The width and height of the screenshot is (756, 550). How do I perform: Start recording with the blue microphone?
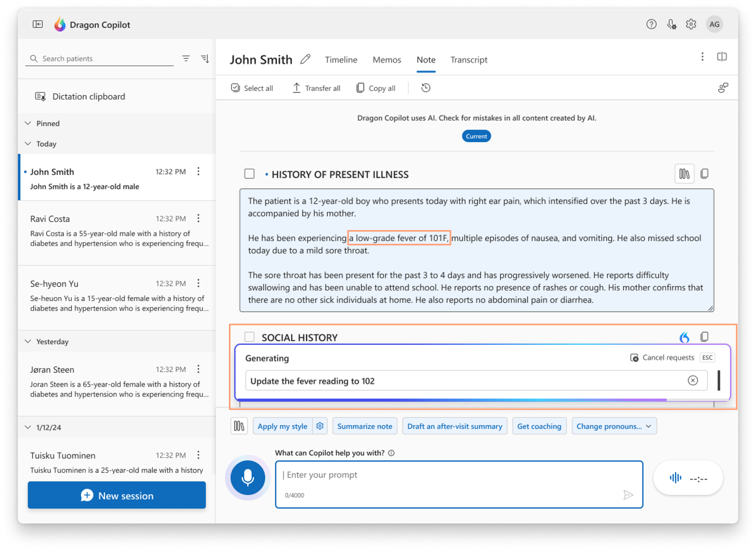click(x=247, y=478)
